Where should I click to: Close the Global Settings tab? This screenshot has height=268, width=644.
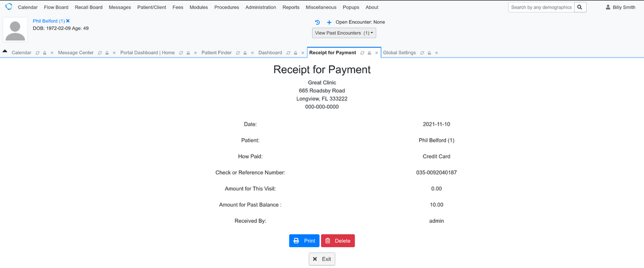pyautogui.click(x=437, y=53)
